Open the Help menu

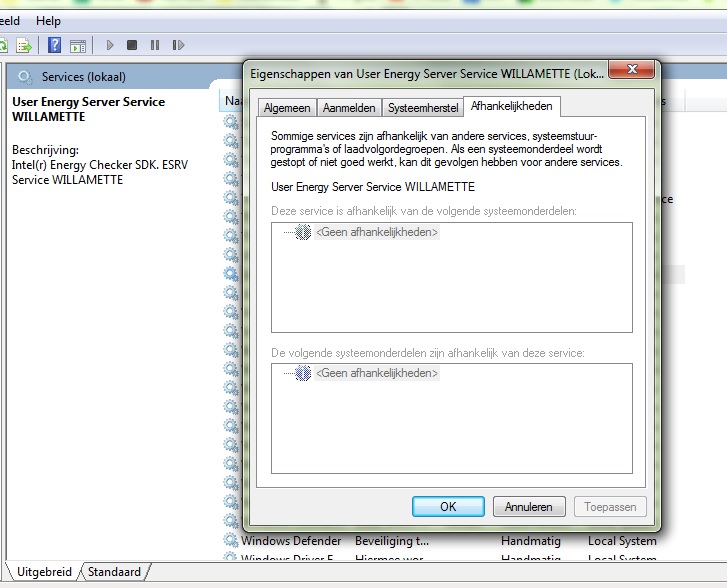pos(48,21)
